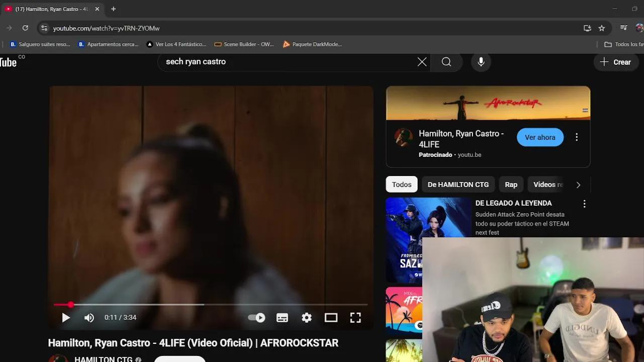Toggle the autoplay switch in the player
The width and height of the screenshot is (644, 362).
pos(257,318)
